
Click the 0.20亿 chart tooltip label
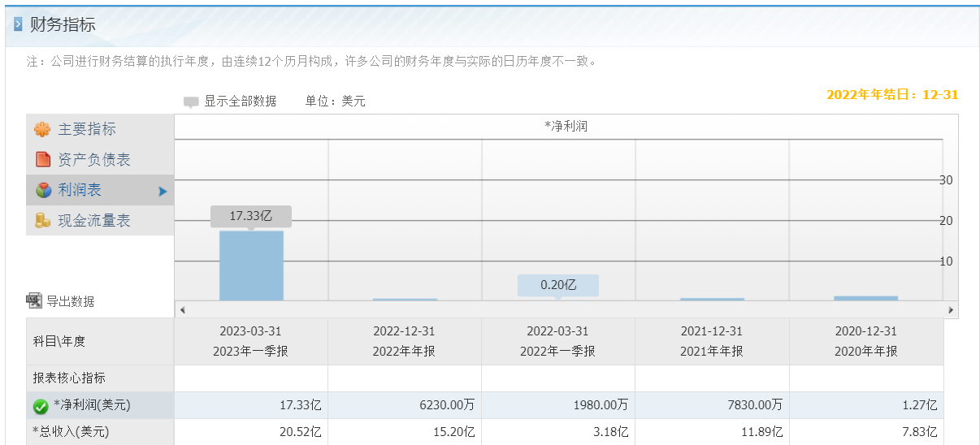[558, 285]
